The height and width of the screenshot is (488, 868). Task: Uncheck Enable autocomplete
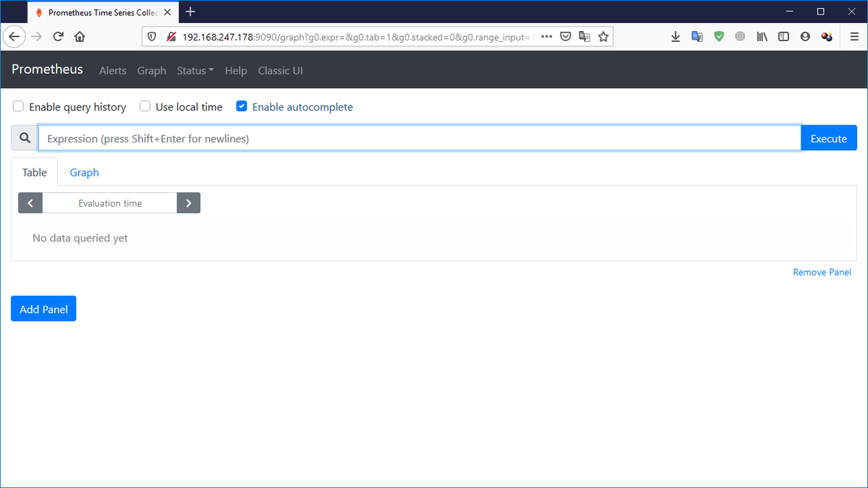[242, 106]
